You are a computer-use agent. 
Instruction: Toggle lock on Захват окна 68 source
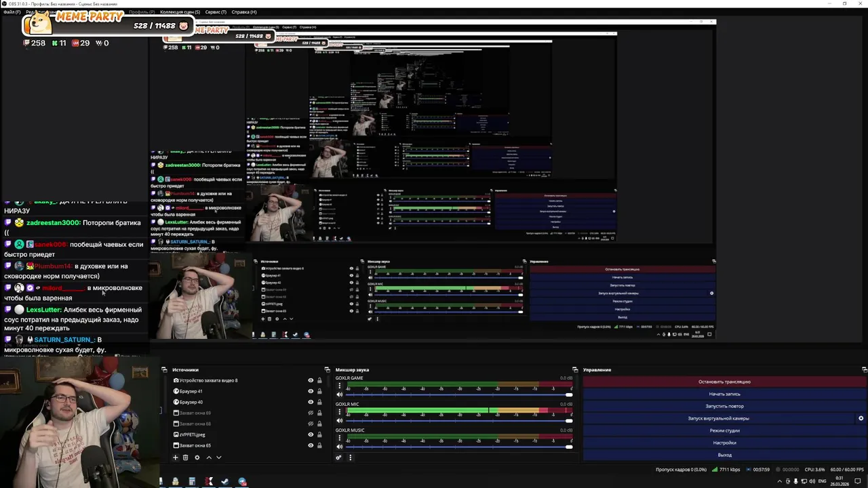pos(319,424)
